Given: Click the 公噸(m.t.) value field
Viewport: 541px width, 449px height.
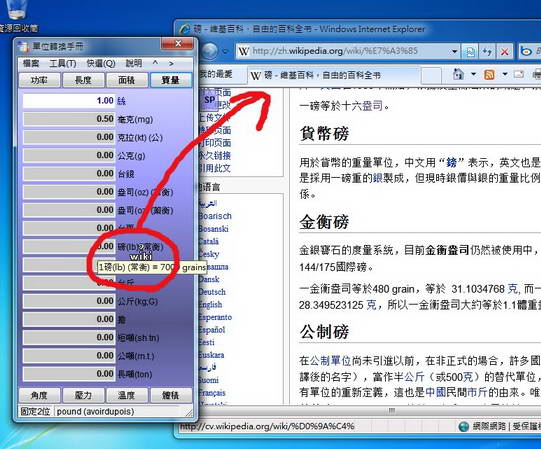Looking at the screenshot, I should [x=69, y=356].
